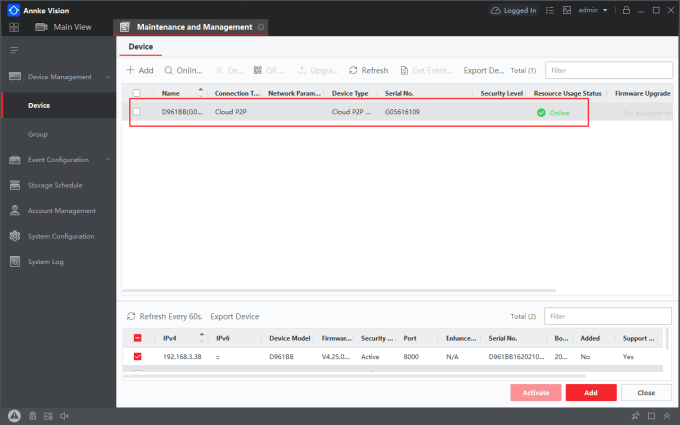Open the task list icon in title bar
680x425 pixels.
[x=549, y=10]
